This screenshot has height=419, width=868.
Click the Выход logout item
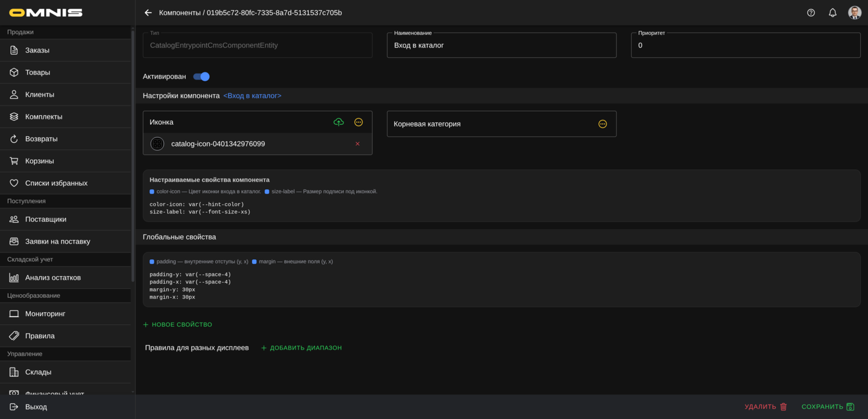point(36,407)
